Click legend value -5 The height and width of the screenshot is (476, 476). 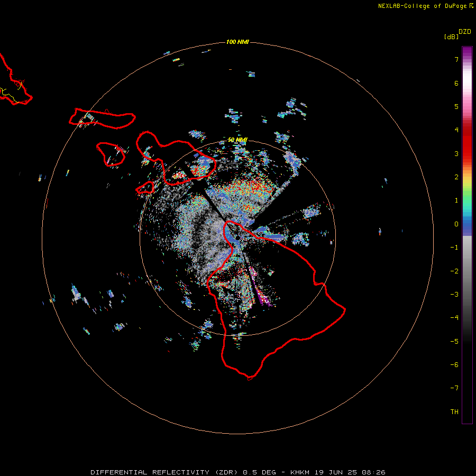pyautogui.click(x=454, y=342)
